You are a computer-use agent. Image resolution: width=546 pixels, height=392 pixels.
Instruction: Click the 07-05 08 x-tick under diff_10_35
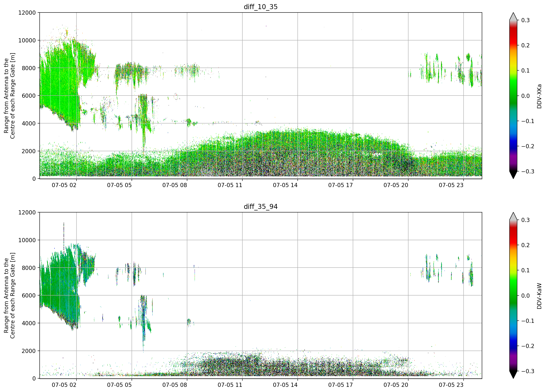point(175,185)
